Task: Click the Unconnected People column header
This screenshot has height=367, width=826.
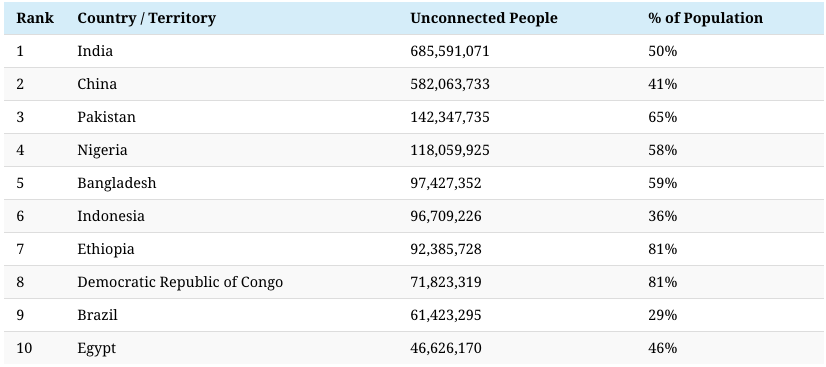Action: (x=484, y=18)
